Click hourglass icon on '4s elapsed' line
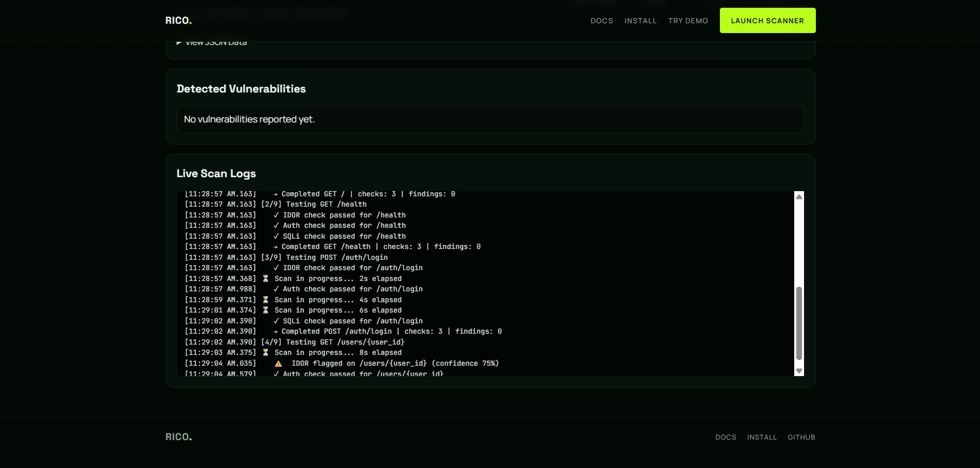 (265, 300)
